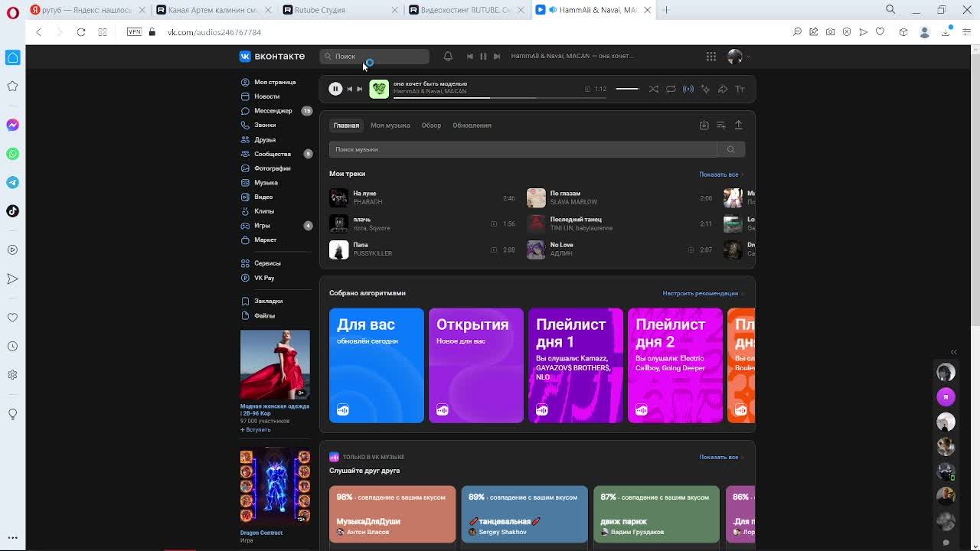This screenshot has width=980, height=551.
Task: Go to next track from top header
Action: (x=497, y=56)
